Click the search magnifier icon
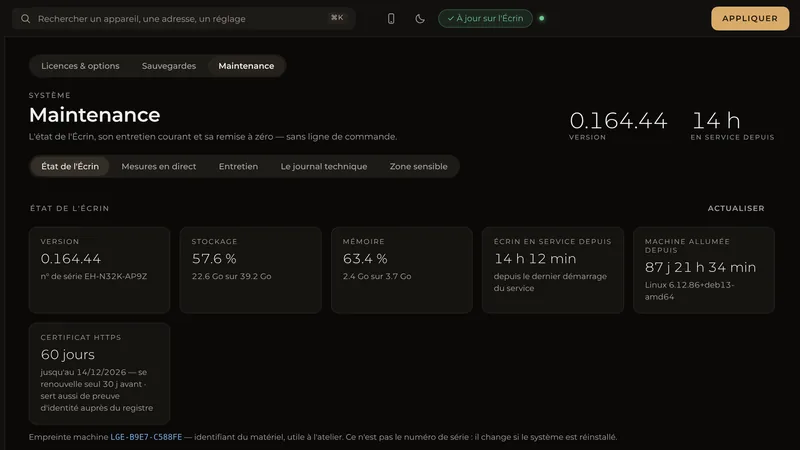 26,19
